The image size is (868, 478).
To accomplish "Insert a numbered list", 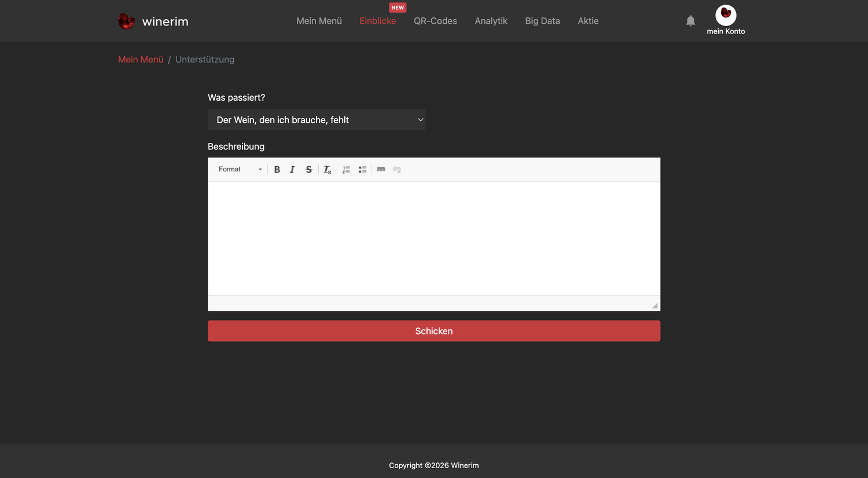I will 346,170.
